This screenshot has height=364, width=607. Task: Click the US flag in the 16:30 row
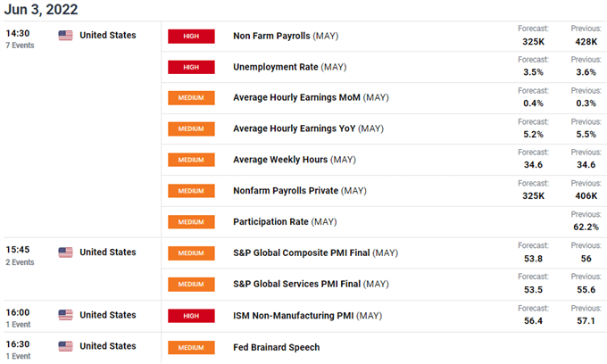pyautogui.click(x=65, y=346)
